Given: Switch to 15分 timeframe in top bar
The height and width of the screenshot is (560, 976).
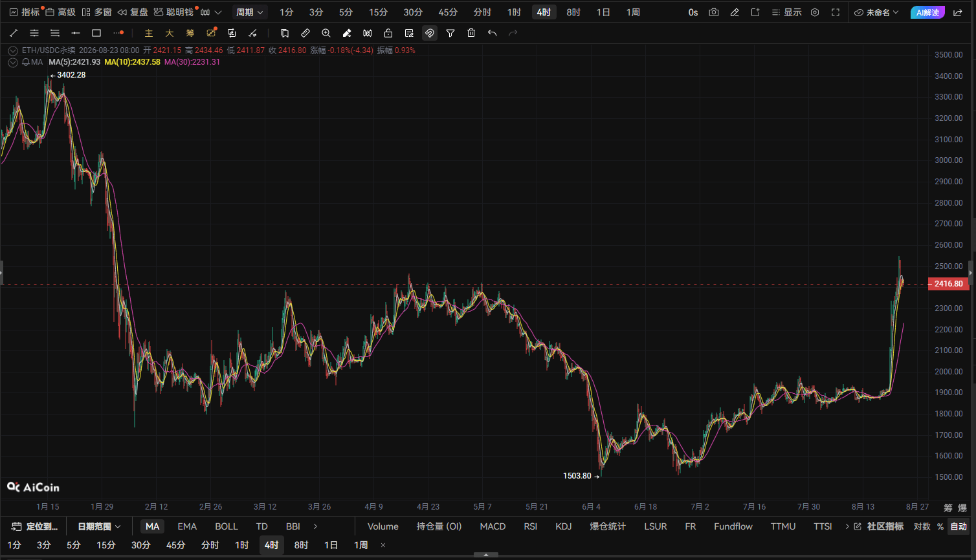Looking at the screenshot, I should (x=379, y=12).
